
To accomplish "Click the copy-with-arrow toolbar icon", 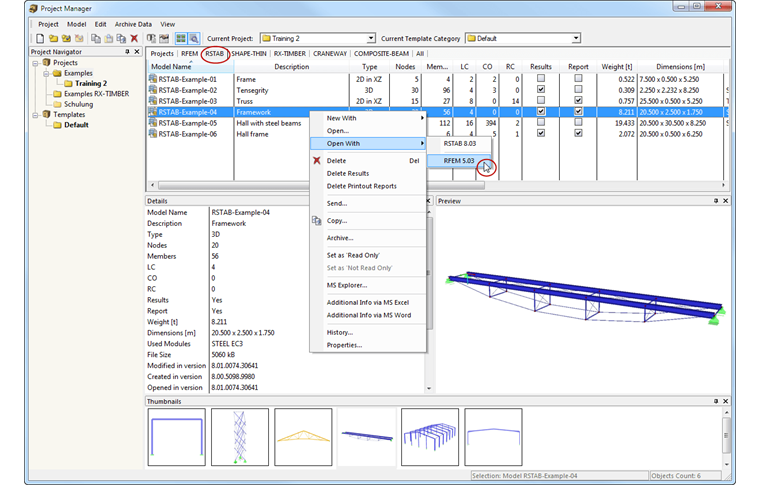I will [x=121, y=38].
